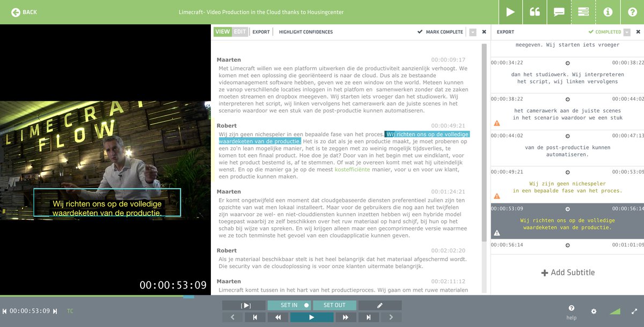Click arrow icon of subtitle 00:00:34:22
The width and height of the screenshot is (644, 327).
[567, 63]
